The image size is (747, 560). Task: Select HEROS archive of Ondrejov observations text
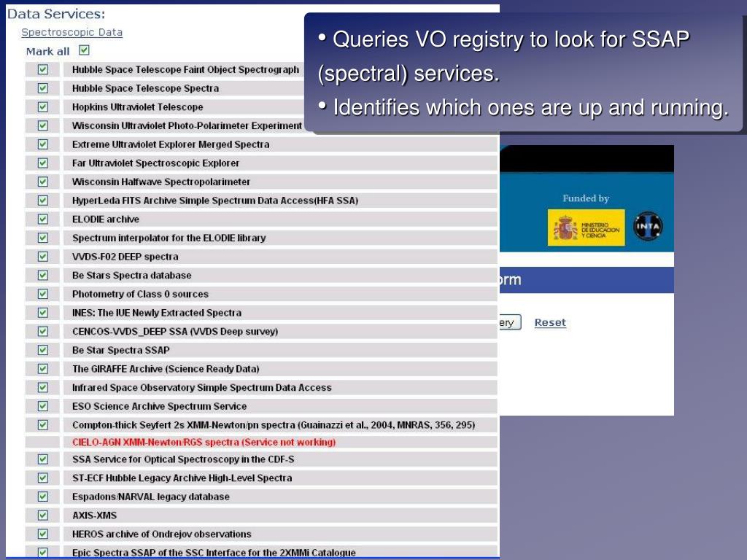click(x=161, y=534)
